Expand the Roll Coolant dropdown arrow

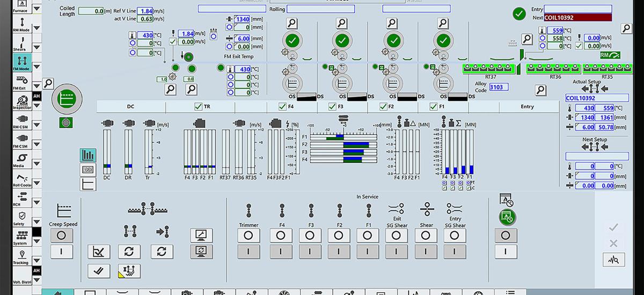click(x=36, y=183)
